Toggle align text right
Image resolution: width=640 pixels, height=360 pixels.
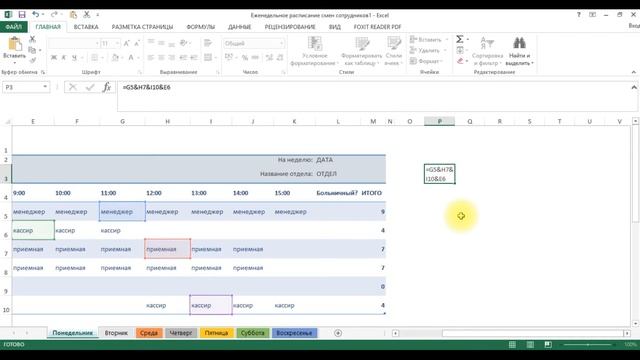click(171, 58)
